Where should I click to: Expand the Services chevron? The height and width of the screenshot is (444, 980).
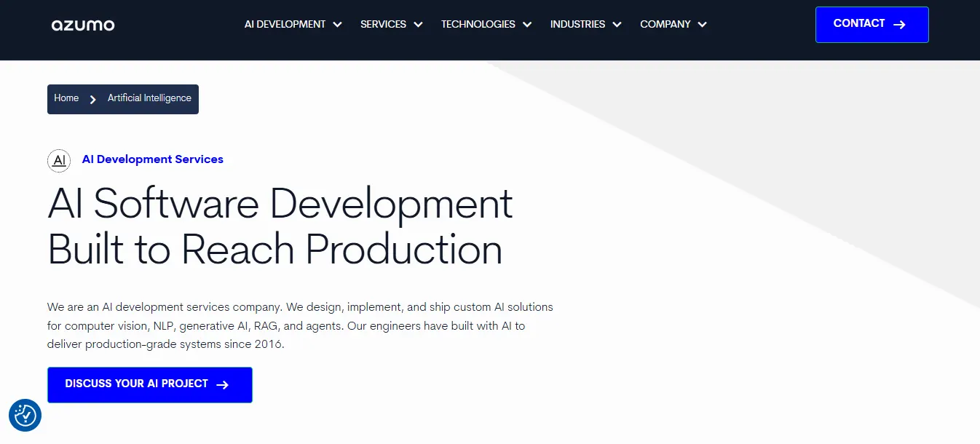click(x=419, y=25)
